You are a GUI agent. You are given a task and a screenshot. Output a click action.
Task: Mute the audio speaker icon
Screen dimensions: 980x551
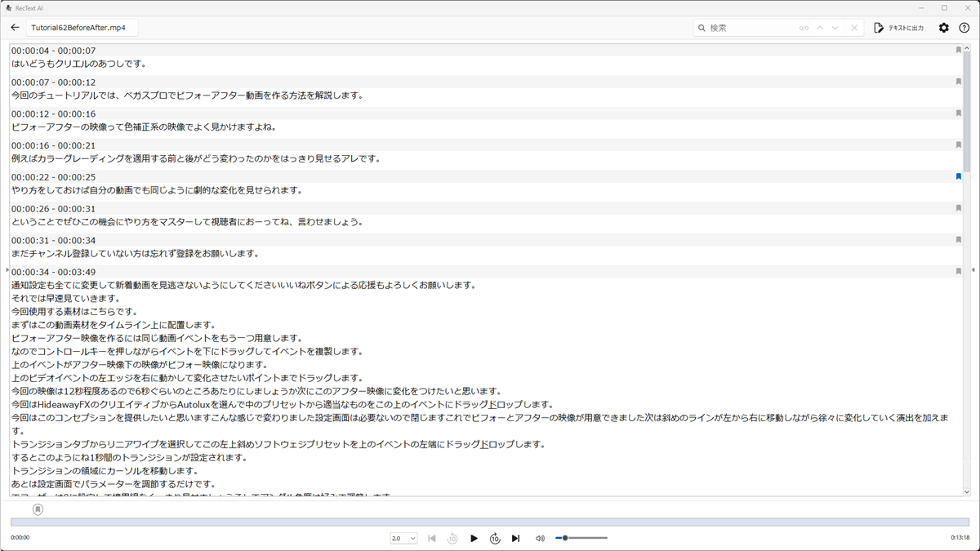tap(540, 539)
